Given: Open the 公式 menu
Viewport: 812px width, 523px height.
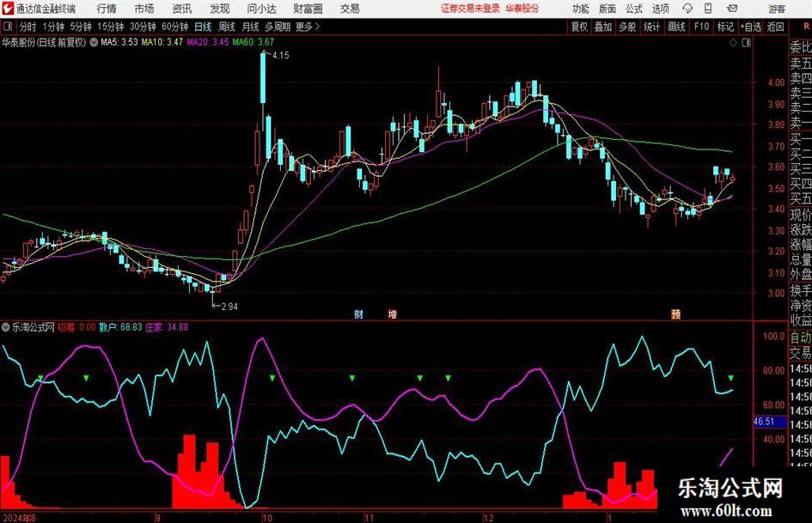Looking at the screenshot, I should pos(634,9).
